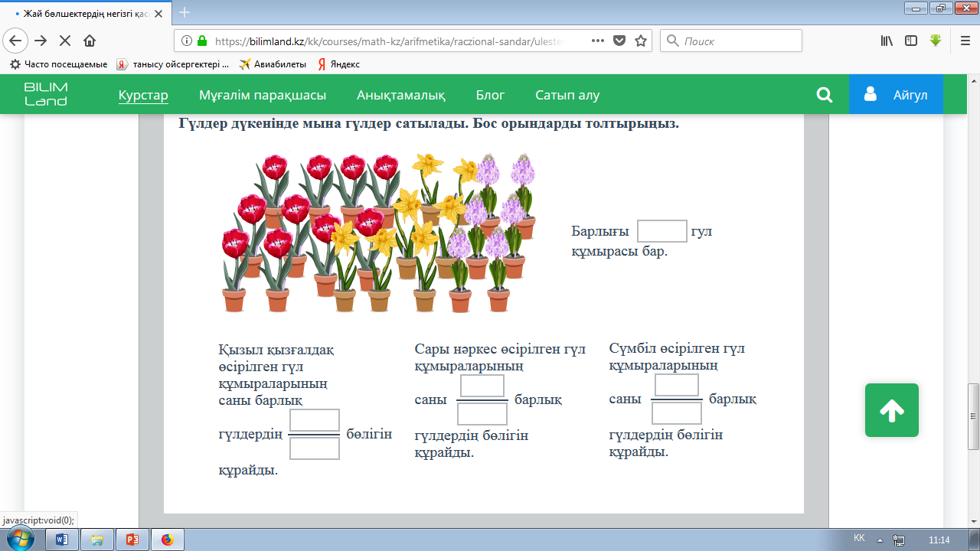Open File Explorer from the taskbar
This screenshot has width=980, height=551.
coord(97,540)
